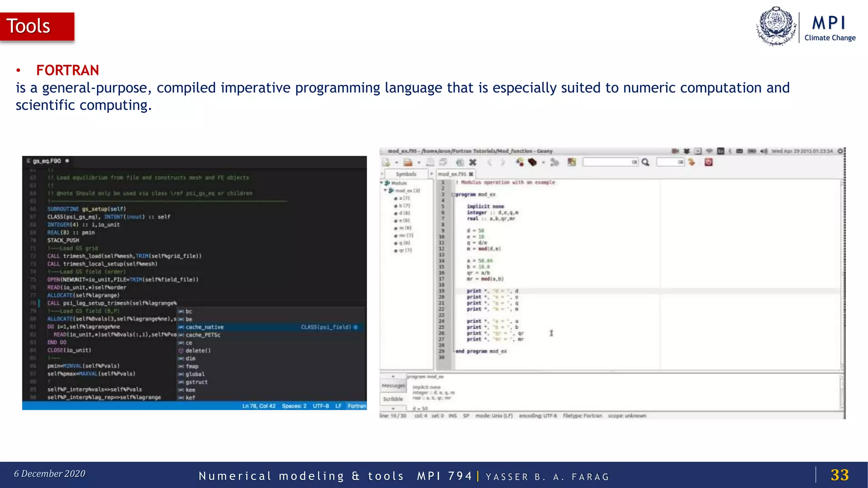Click 'LF' in dark editor status bar
This screenshot has width=868, height=488.
point(338,406)
